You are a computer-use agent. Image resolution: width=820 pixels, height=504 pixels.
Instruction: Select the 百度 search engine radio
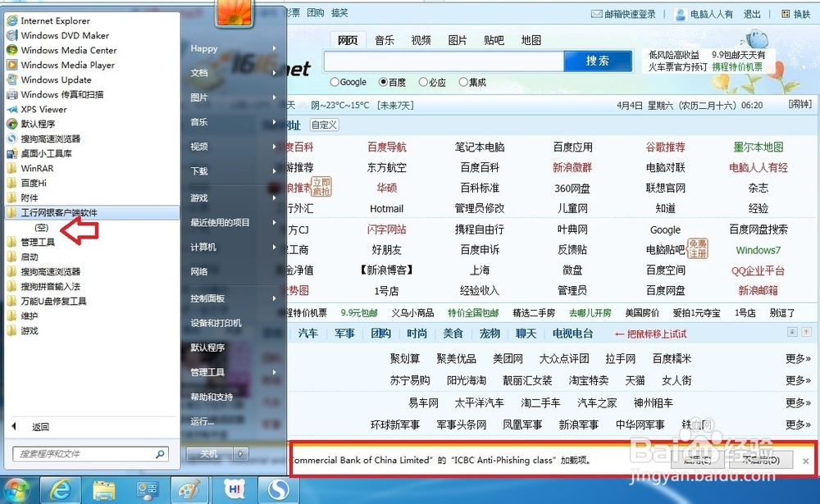pyautogui.click(x=383, y=82)
